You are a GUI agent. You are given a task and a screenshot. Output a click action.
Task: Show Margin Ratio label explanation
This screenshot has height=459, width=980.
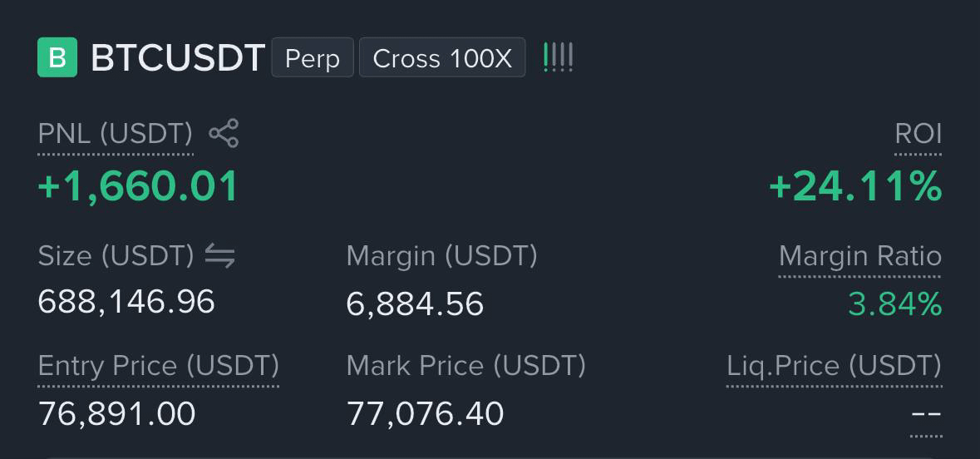tap(860, 256)
